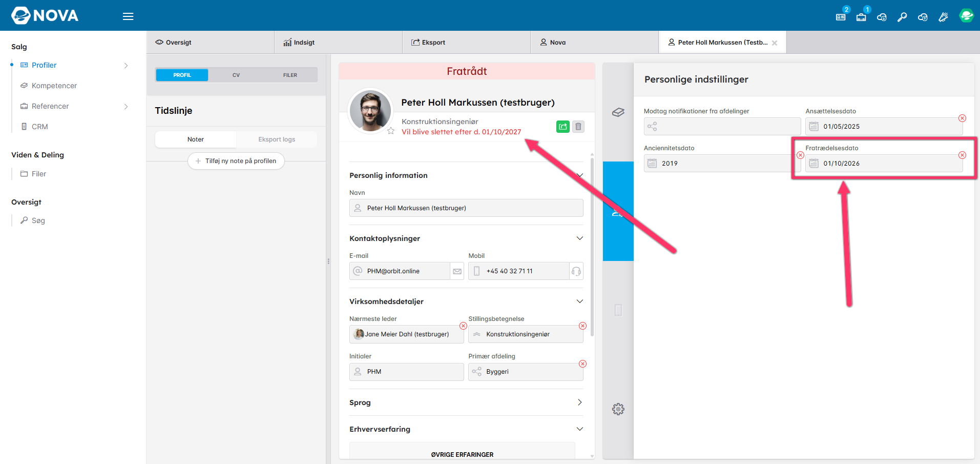Open the Eksport tab
The image size is (980, 464).
tap(466, 43)
